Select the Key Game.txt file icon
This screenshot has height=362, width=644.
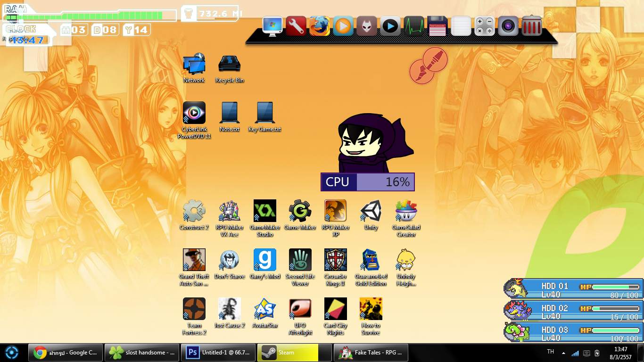(x=264, y=117)
